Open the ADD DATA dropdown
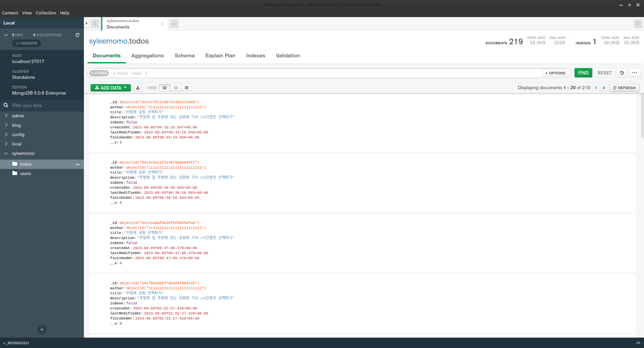 click(x=110, y=88)
